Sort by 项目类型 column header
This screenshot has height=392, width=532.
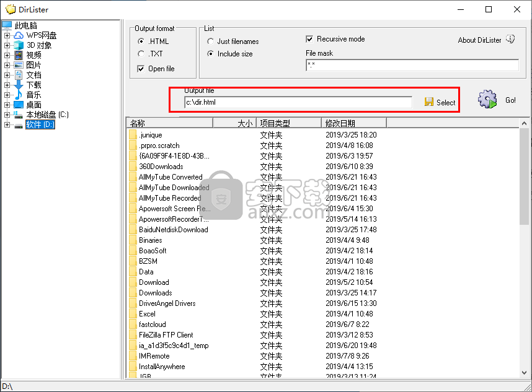click(289, 123)
